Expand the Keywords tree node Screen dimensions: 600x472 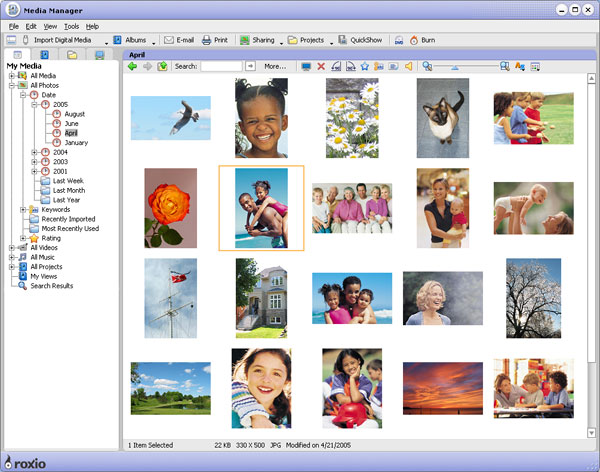(x=23, y=209)
